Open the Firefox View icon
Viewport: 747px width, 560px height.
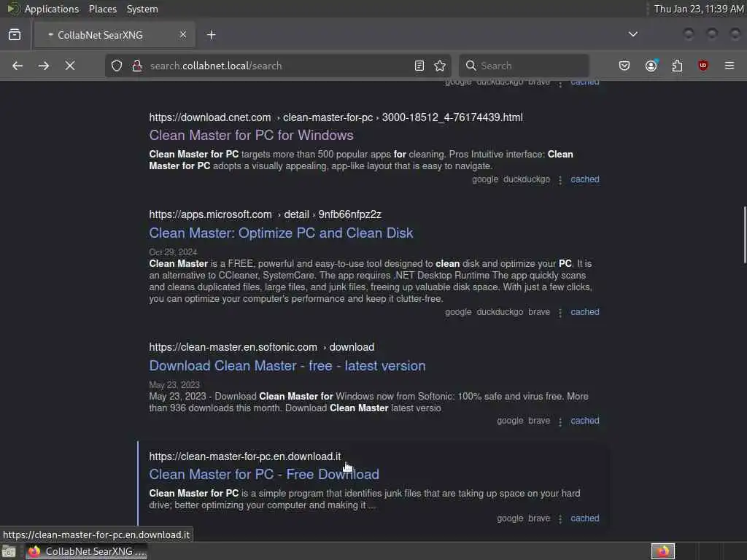(x=15, y=35)
